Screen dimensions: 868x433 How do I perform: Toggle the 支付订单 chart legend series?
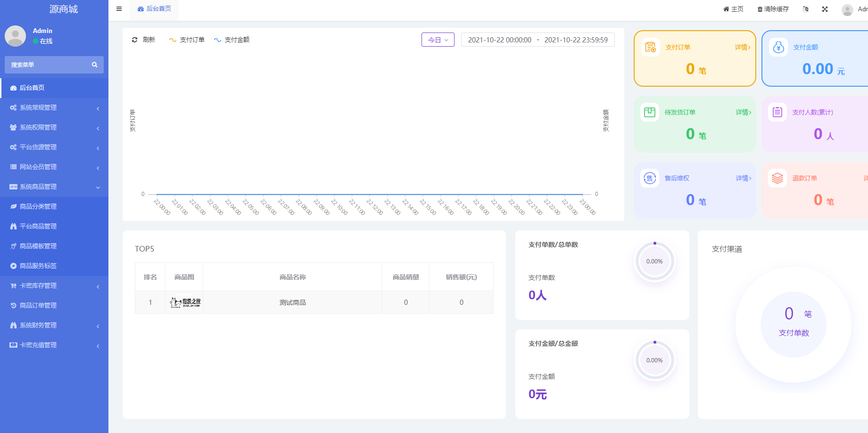(187, 40)
